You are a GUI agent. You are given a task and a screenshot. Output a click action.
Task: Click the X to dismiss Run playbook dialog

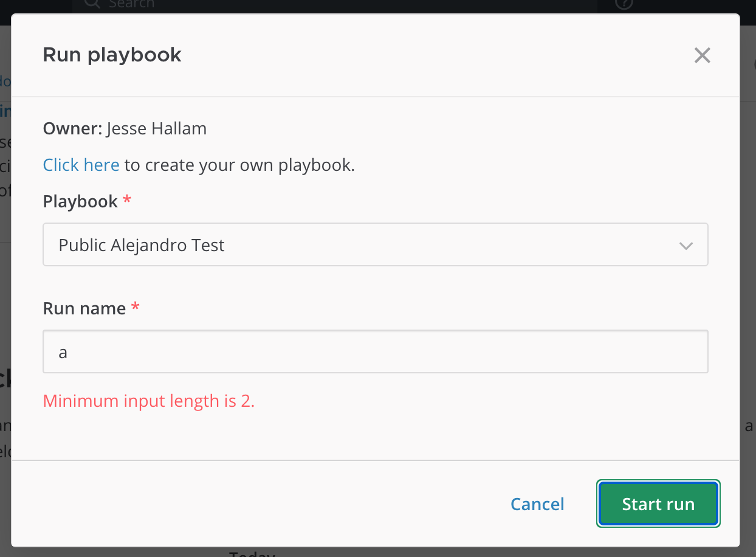coord(702,55)
